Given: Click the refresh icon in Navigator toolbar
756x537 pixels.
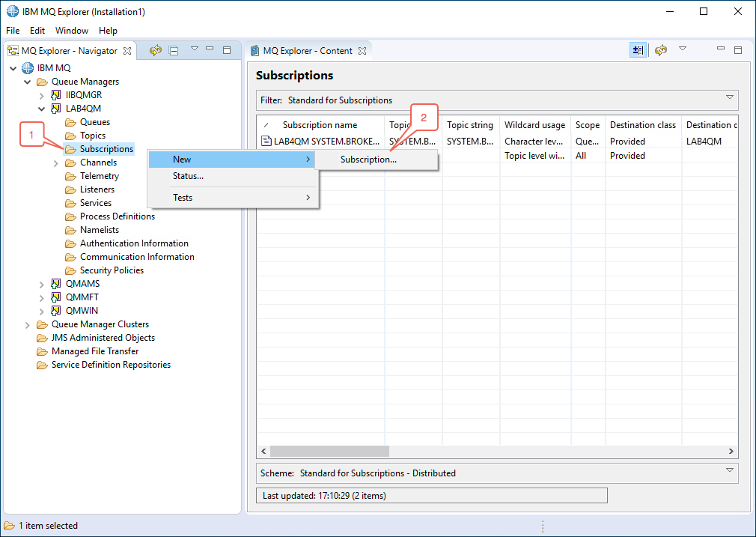Looking at the screenshot, I should pos(155,50).
